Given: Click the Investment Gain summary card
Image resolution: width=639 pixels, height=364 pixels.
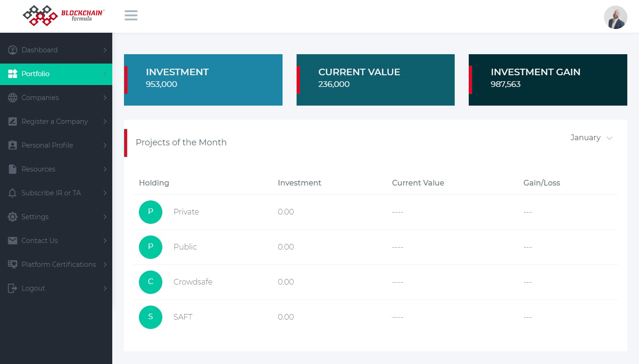Looking at the screenshot, I should (548, 80).
